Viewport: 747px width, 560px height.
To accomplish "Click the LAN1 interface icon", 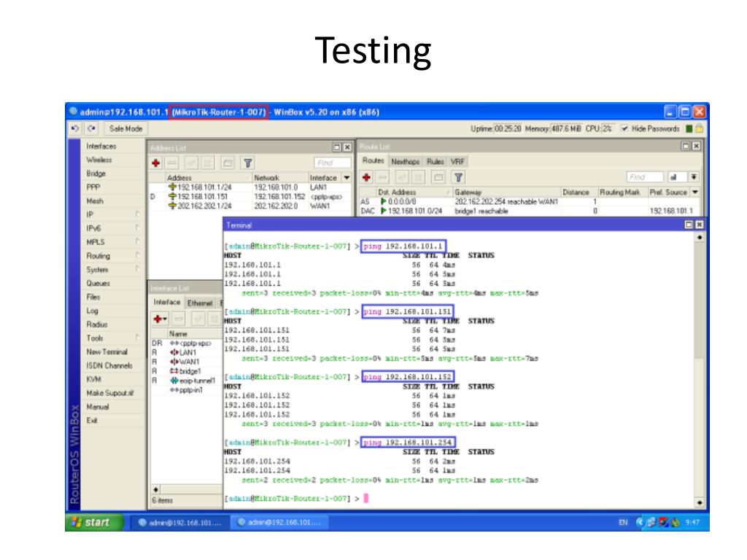I will 174,352.
